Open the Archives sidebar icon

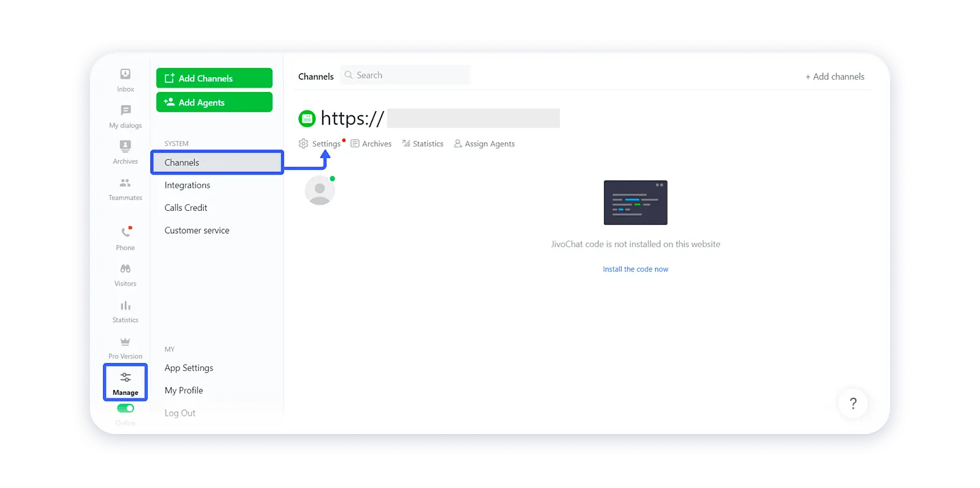(125, 146)
